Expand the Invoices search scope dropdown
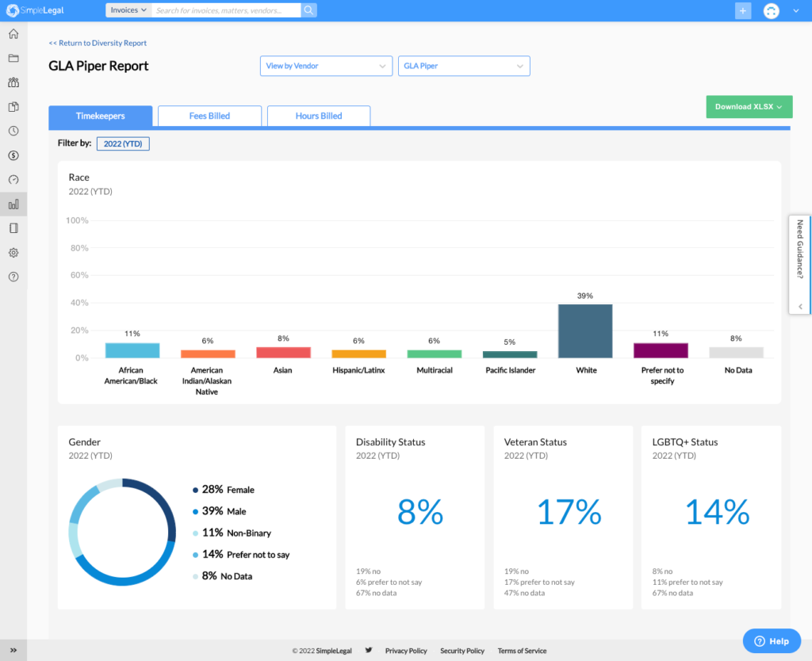 tap(127, 10)
